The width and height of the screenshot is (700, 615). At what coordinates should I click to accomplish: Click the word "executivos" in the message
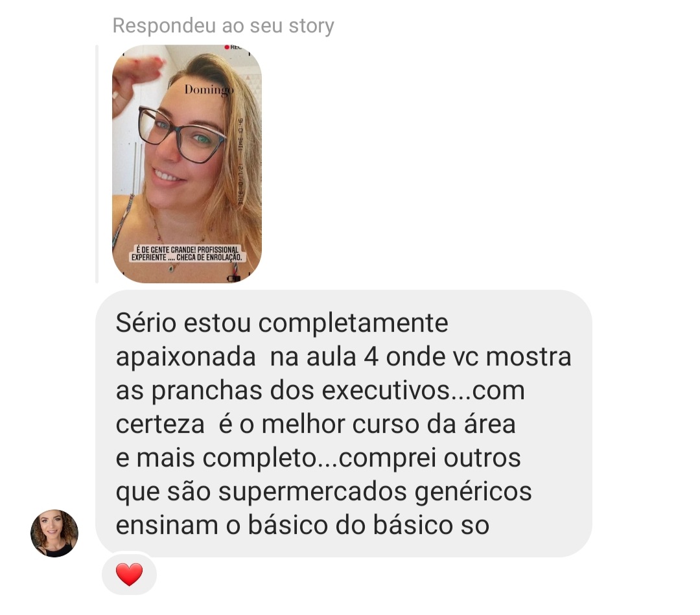coord(386,391)
